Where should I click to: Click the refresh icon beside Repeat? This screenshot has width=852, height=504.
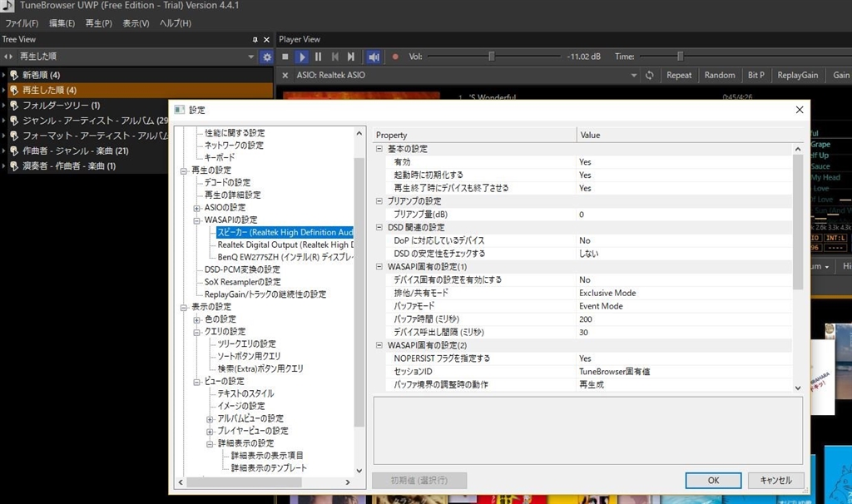(650, 76)
